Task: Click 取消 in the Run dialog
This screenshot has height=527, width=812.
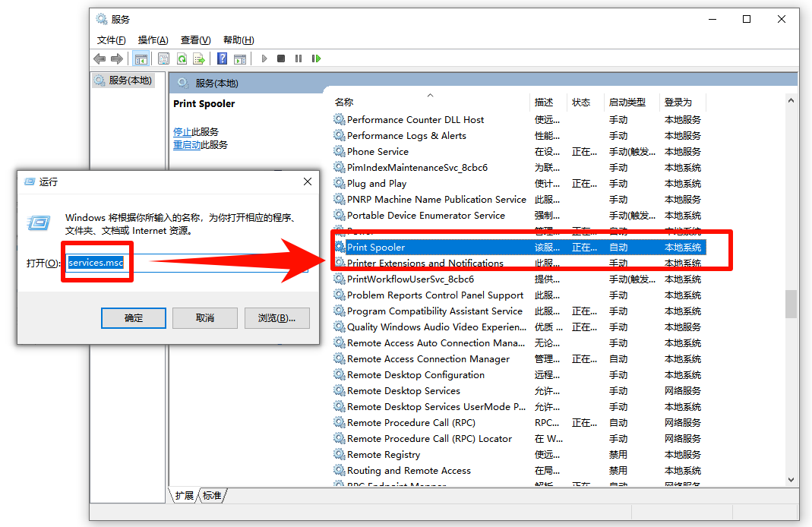Action: click(x=205, y=318)
